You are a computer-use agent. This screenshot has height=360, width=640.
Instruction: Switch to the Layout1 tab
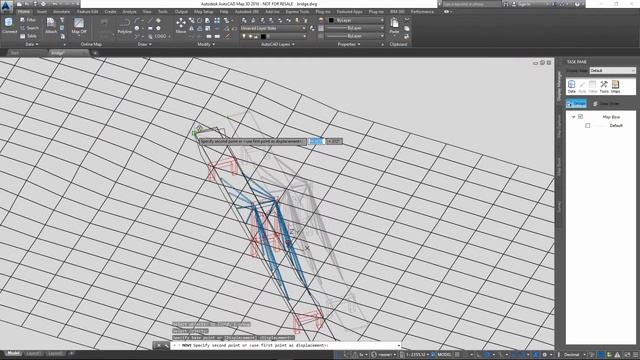33,353
